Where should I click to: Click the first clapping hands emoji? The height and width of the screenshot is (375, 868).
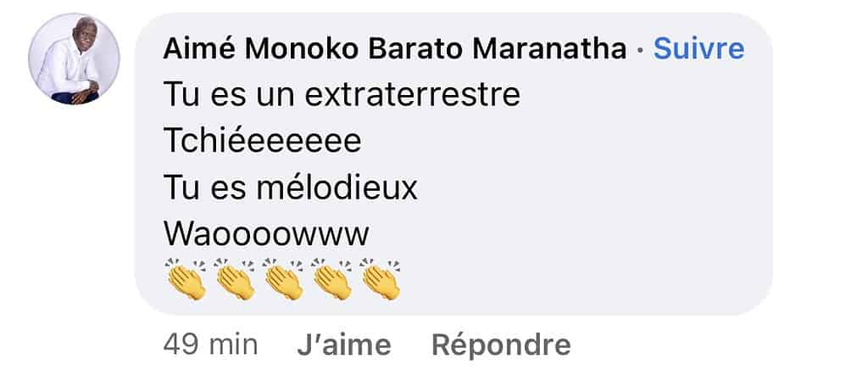click(186, 280)
